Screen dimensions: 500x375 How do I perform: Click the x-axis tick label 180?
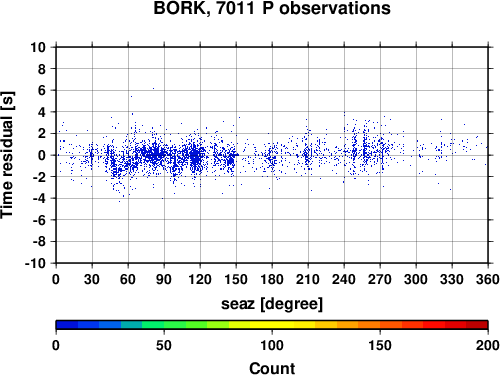(272, 279)
